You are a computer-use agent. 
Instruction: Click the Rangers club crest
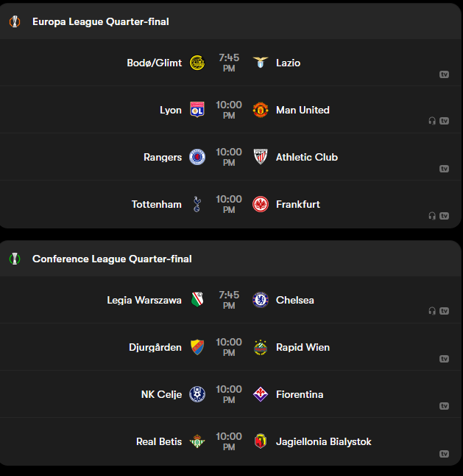pos(197,157)
